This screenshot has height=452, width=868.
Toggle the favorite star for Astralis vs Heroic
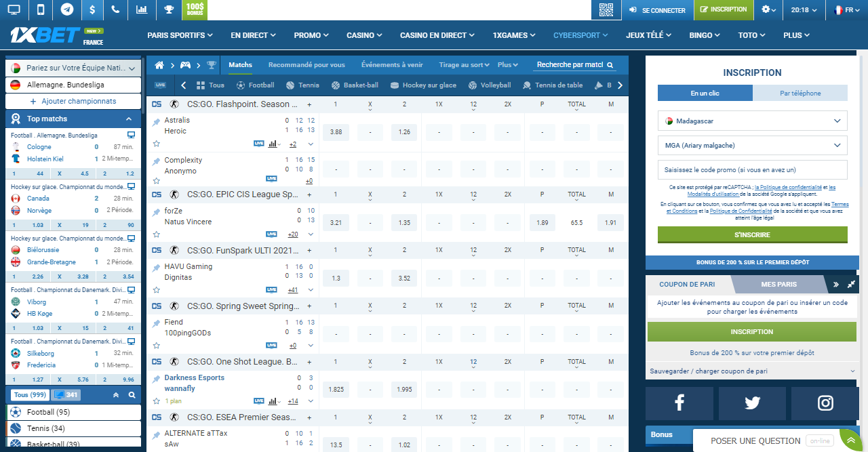[156, 144]
